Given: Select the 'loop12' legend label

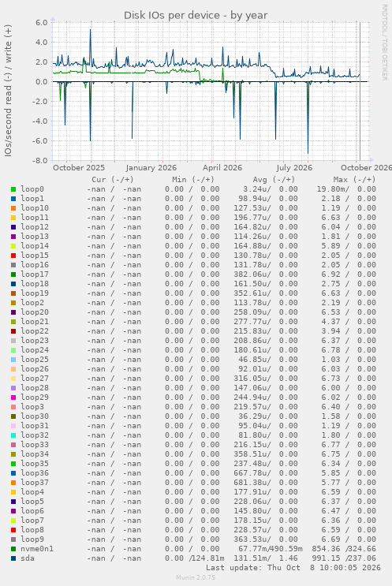Looking at the screenshot, I should 35,227.
